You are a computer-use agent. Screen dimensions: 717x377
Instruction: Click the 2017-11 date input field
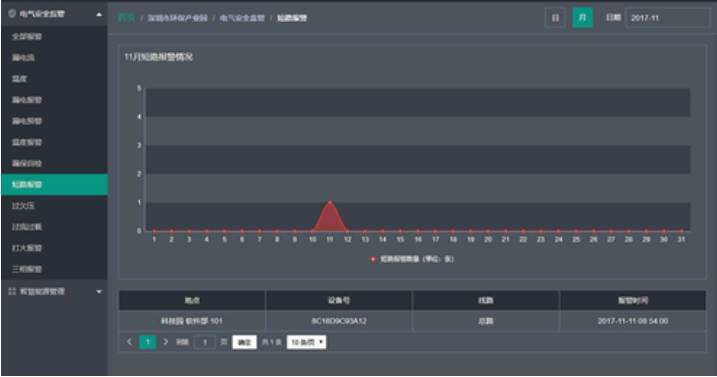click(x=667, y=18)
